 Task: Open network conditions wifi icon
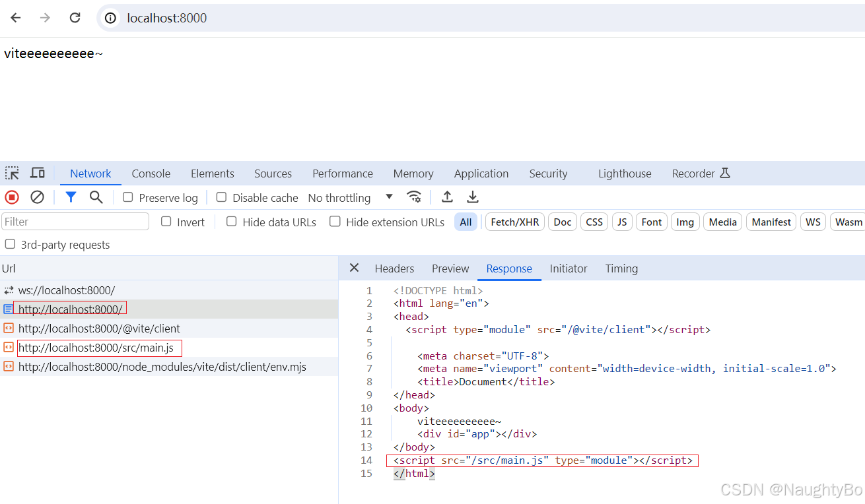tap(414, 197)
